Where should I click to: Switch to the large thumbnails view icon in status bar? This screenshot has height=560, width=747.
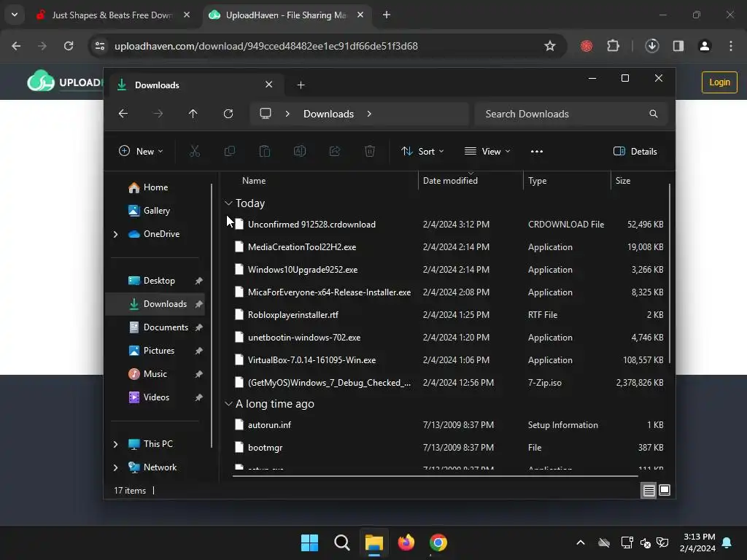664,491
